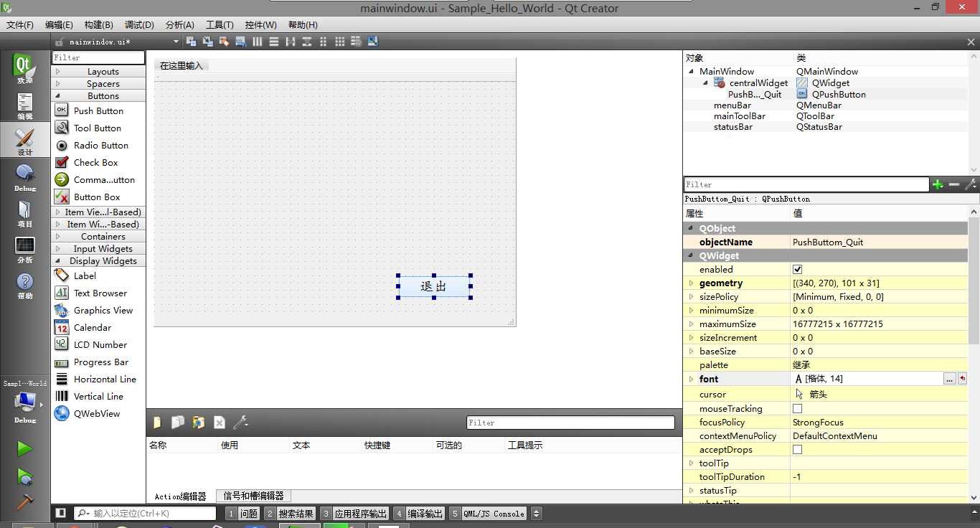
Task: Expand the Containers widget category
Action: 98,237
